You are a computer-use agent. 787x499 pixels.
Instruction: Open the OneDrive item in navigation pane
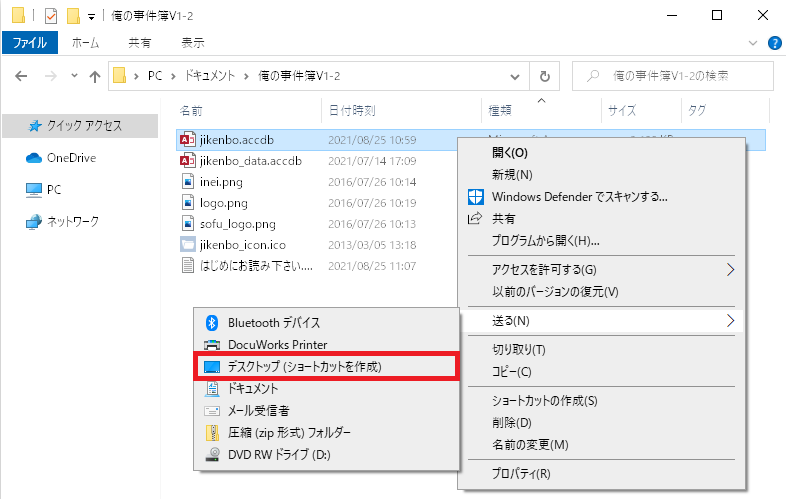pyautogui.click(x=70, y=157)
